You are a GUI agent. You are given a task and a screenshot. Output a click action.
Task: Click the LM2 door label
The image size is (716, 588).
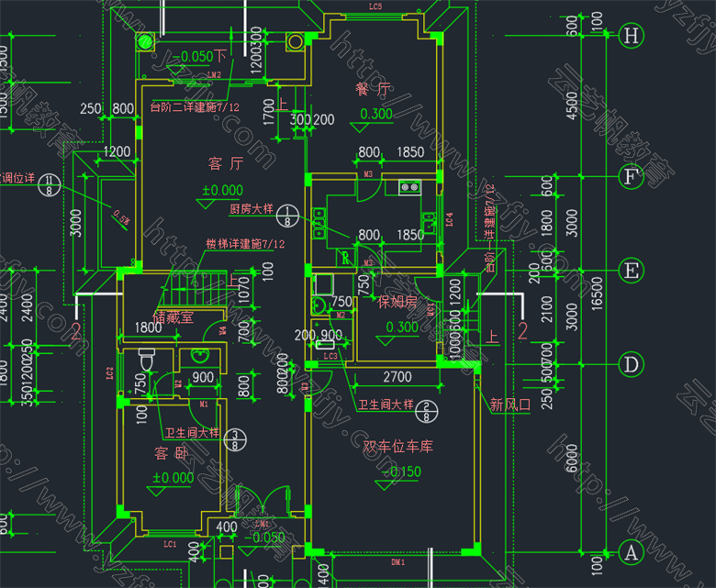point(214,74)
